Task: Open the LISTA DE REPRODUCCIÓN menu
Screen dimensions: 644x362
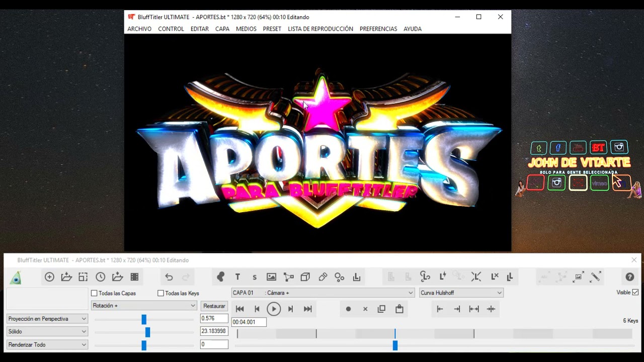Action: coord(320,29)
